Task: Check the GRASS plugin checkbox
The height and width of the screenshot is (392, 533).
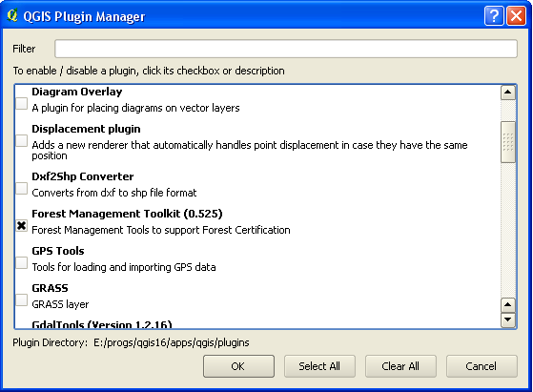Action: (x=21, y=299)
